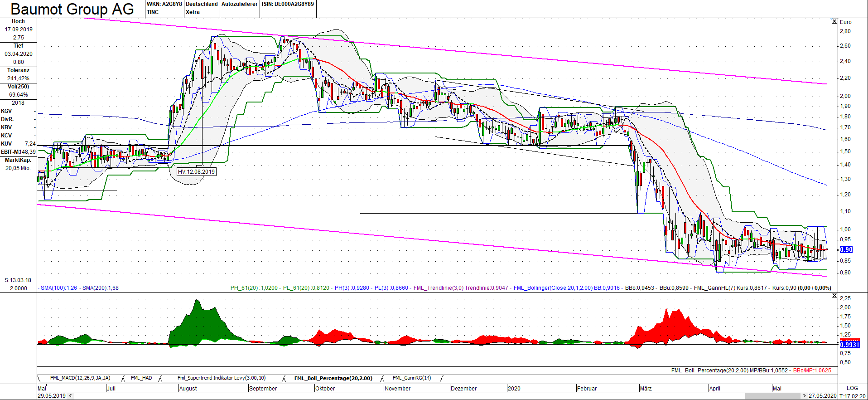This screenshot has height=400, width=868.
Task: Click the PH(3):0,9280 legend entry
Action: point(352,288)
